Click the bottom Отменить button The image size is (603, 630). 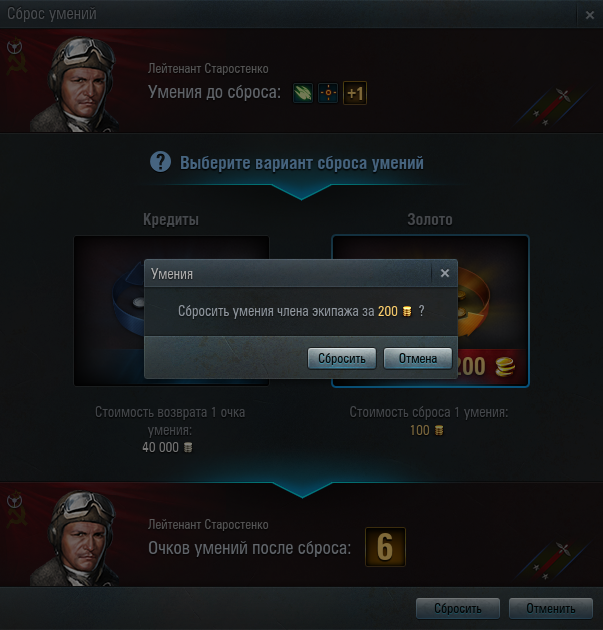tap(551, 609)
